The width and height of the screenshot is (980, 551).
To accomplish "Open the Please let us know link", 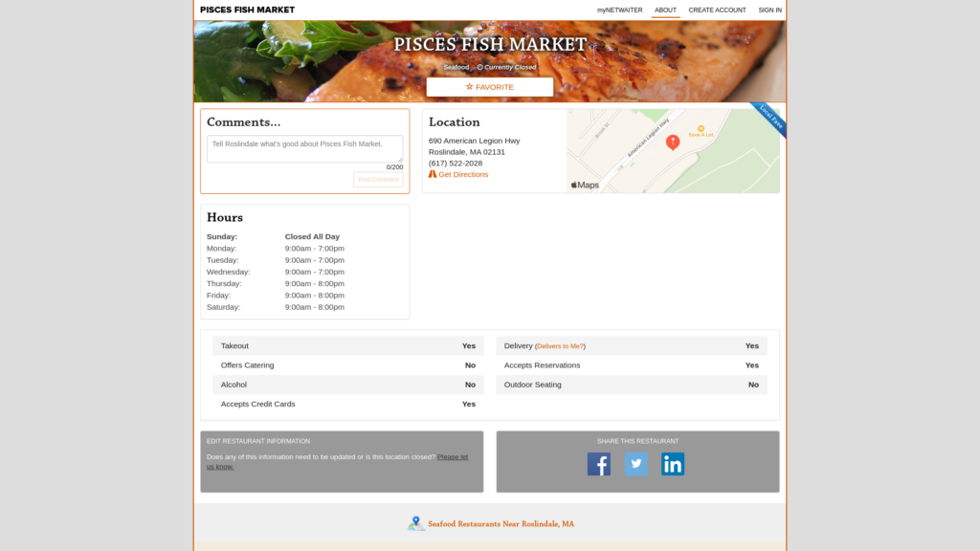I will 452,457.
